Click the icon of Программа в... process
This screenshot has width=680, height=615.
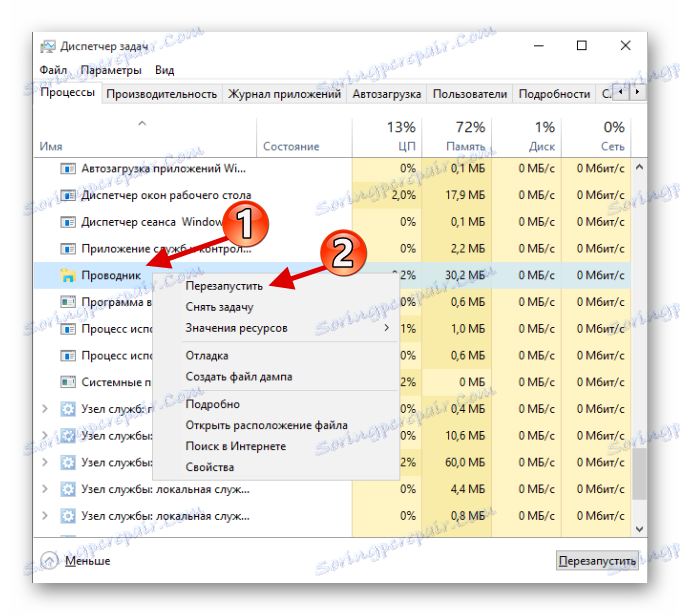tap(68, 302)
